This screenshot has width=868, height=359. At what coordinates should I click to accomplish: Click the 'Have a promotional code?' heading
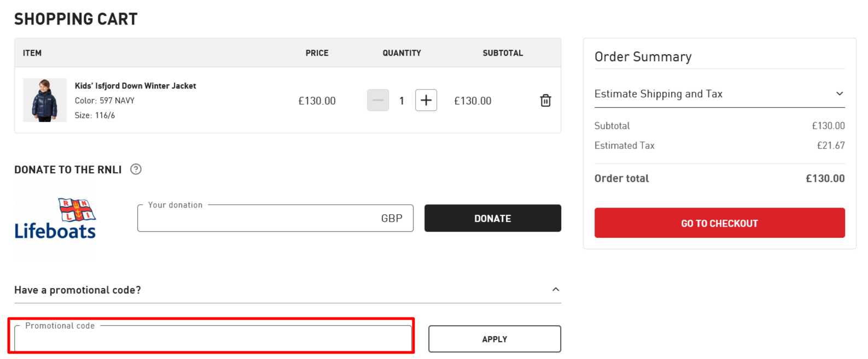(78, 290)
